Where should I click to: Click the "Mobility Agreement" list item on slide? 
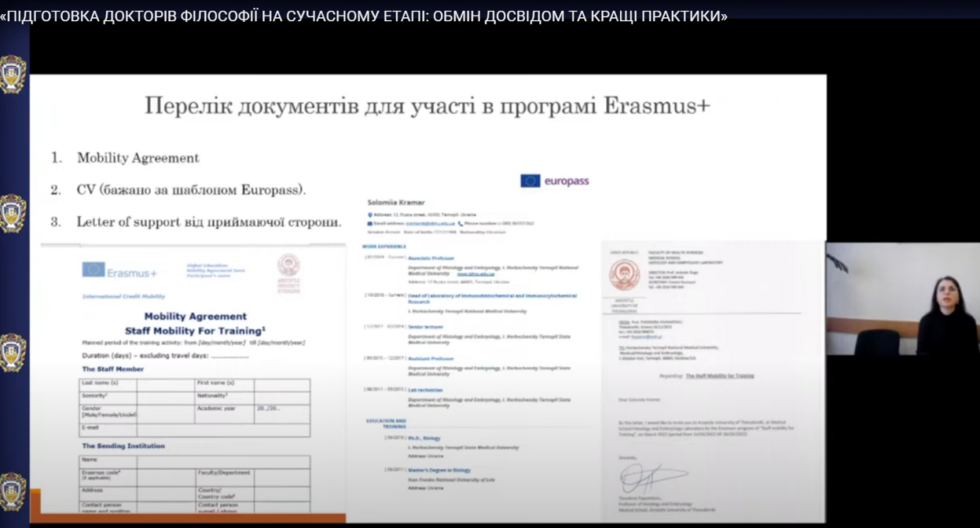pyautogui.click(x=138, y=158)
